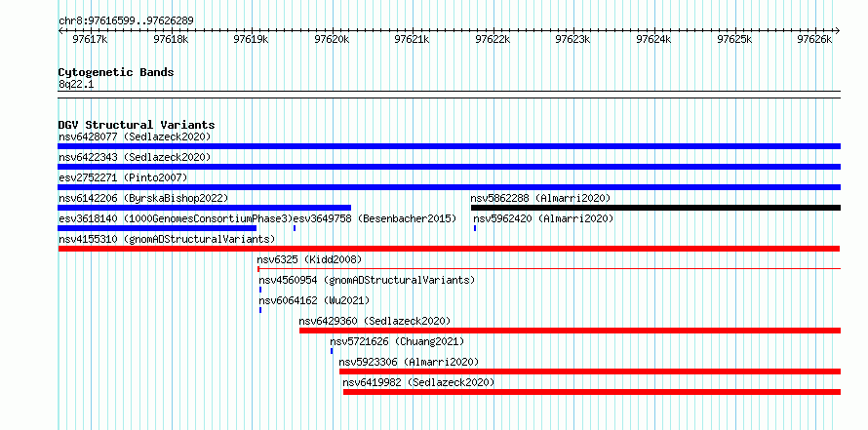Click the nsv6428077 (Sedlazeck2020) variant label
The height and width of the screenshot is (430, 868).
pos(135,137)
